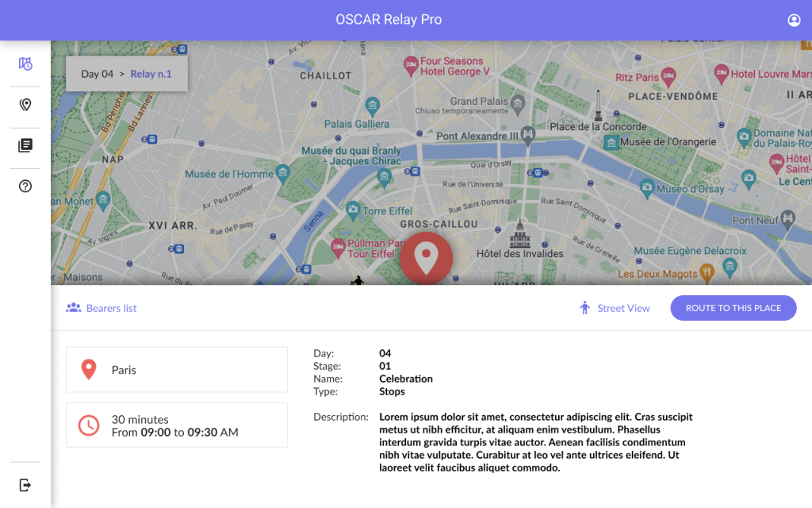Click the Les Deux Magots restaurant pin

click(x=707, y=272)
